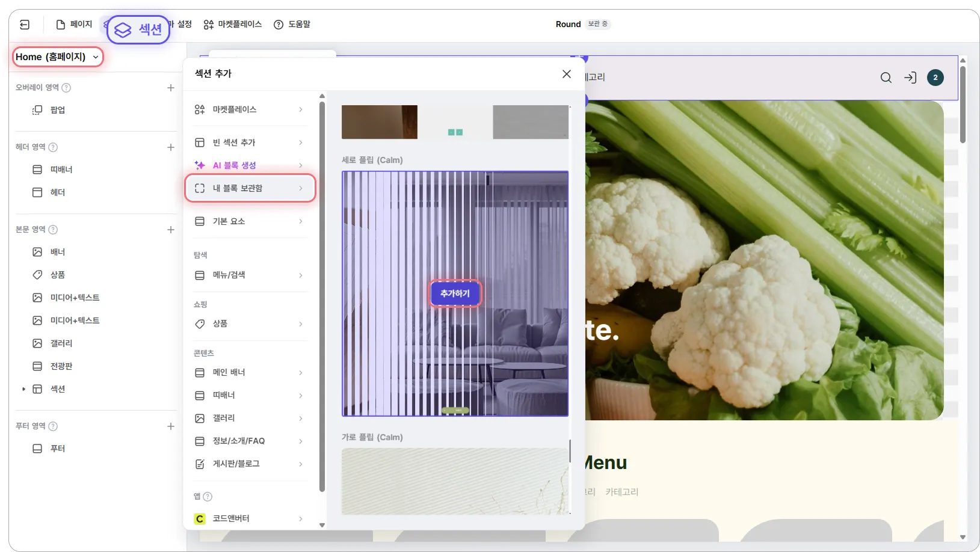The height and width of the screenshot is (552, 980).
Task: Add an item to 오버레이 영역 with plus
Action: point(171,88)
